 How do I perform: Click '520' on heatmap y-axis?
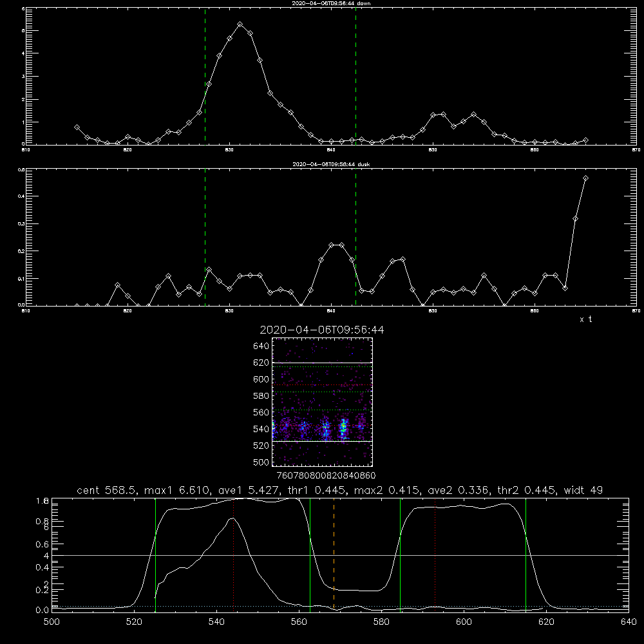coord(261,446)
